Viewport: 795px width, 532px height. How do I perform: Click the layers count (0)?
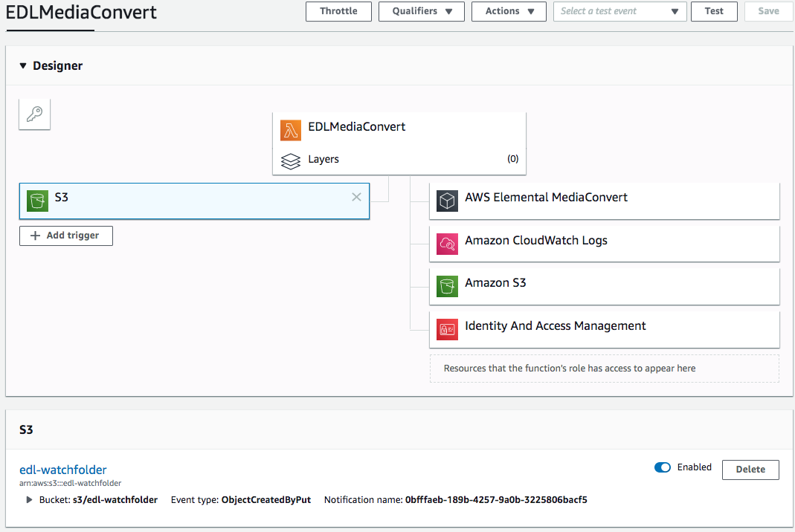pyautogui.click(x=512, y=159)
